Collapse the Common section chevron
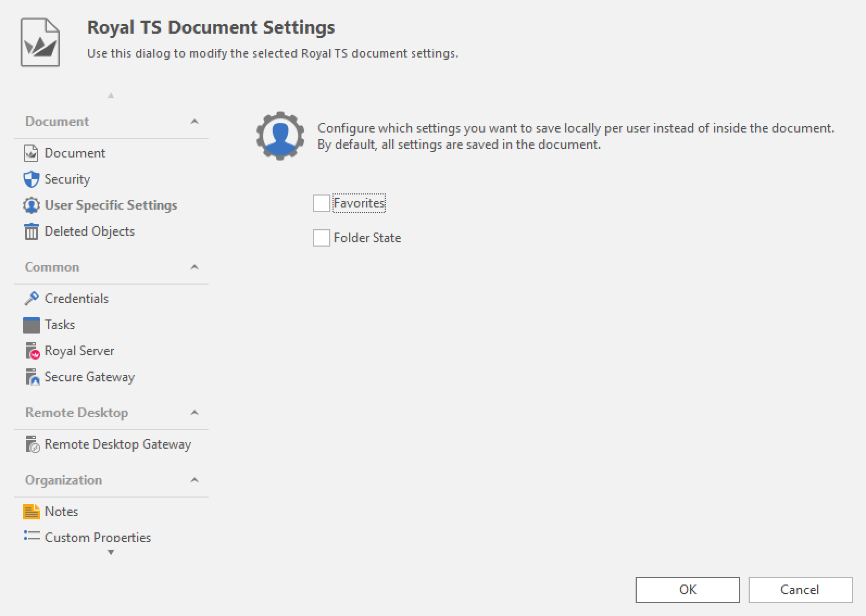The width and height of the screenshot is (866, 616). coord(194,267)
